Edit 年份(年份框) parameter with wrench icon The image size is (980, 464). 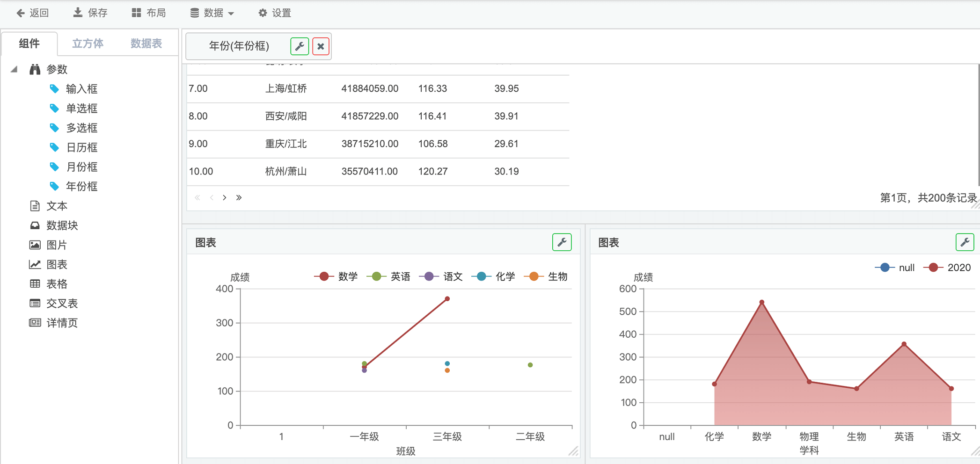click(300, 46)
